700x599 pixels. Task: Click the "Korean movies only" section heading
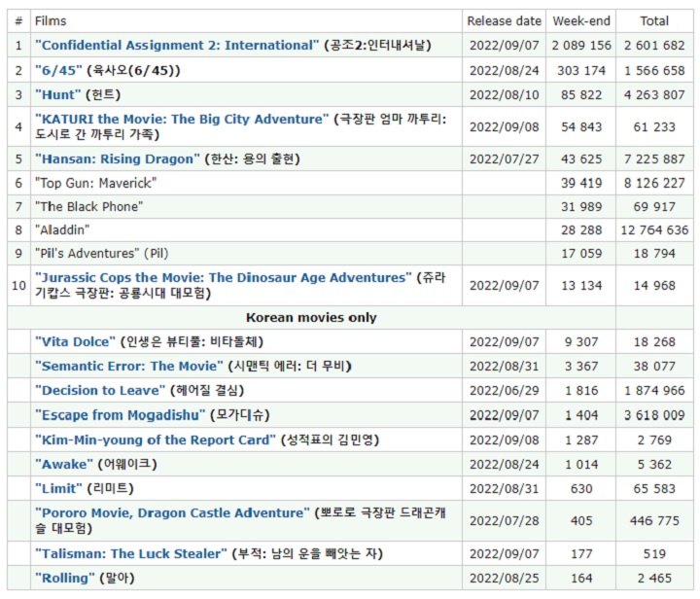point(311,317)
